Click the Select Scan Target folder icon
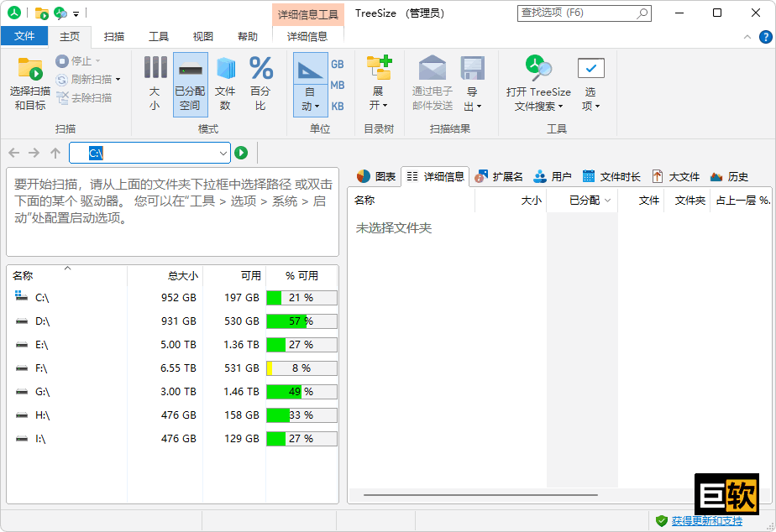 30,69
